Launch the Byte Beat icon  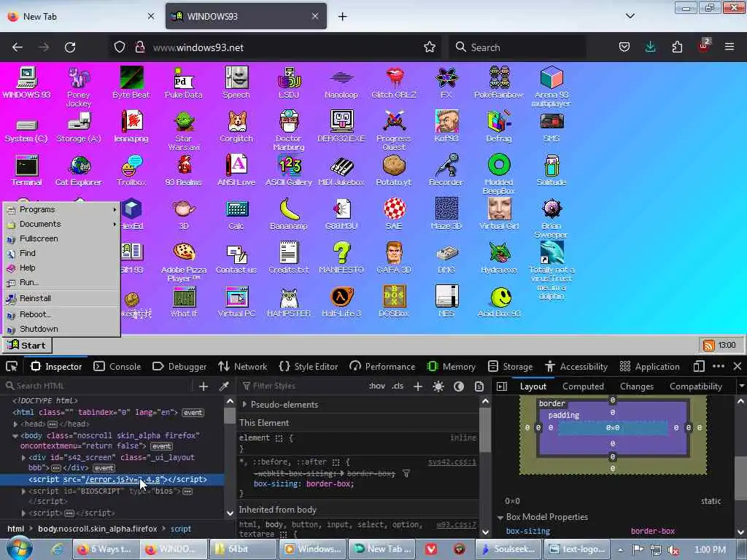click(131, 82)
